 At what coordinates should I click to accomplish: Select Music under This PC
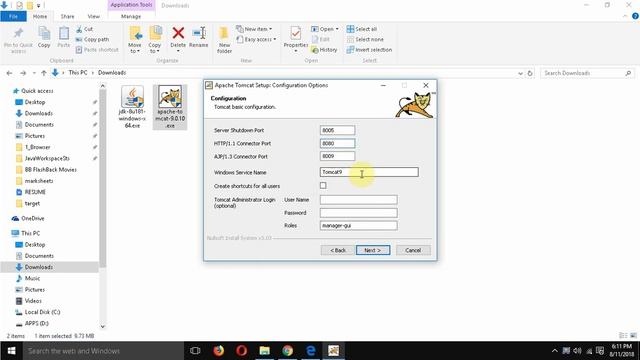point(32,278)
